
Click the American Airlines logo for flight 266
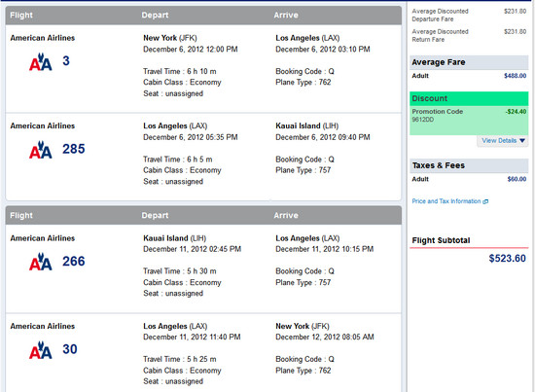point(41,262)
